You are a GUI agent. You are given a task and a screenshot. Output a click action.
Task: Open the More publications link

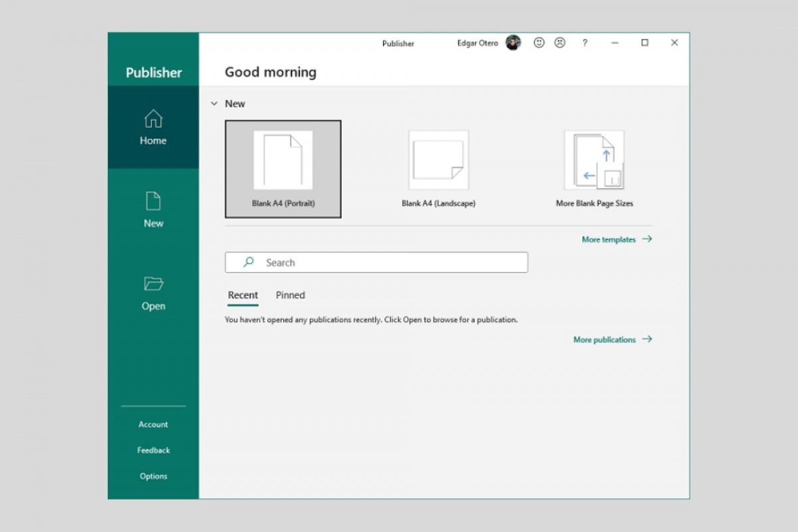click(613, 339)
